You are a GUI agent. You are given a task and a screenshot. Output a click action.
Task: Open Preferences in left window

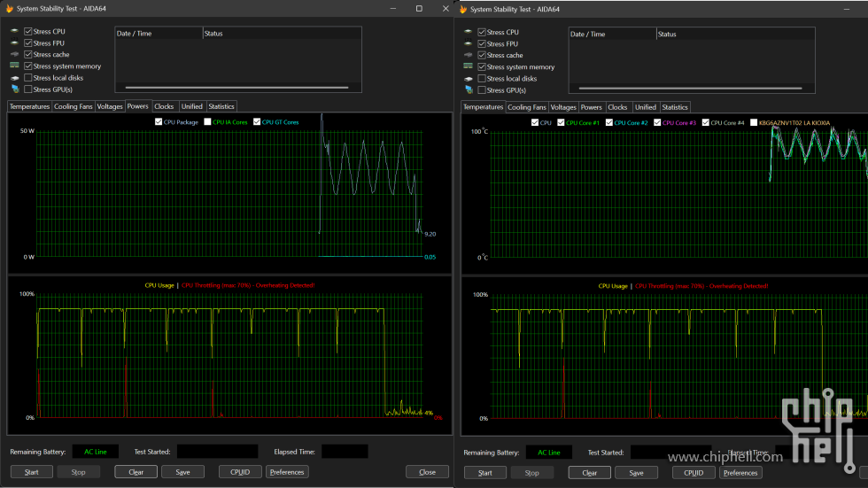pos(287,472)
